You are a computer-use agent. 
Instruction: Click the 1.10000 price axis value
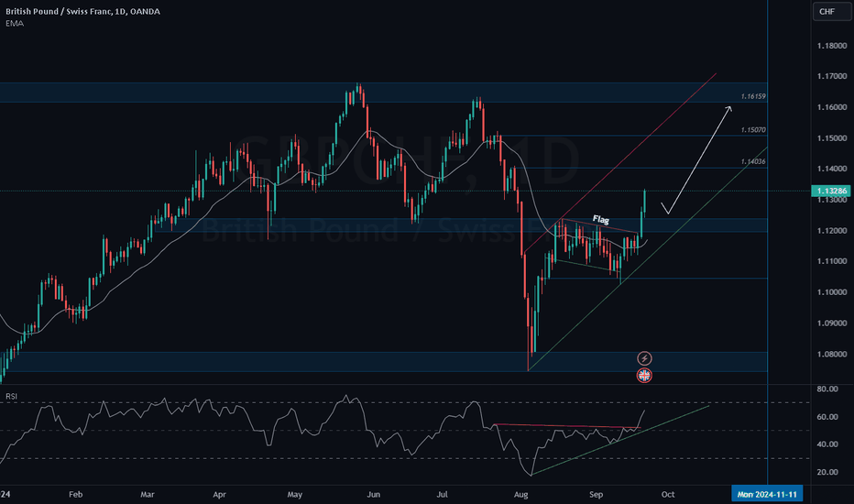coord(832,292)
